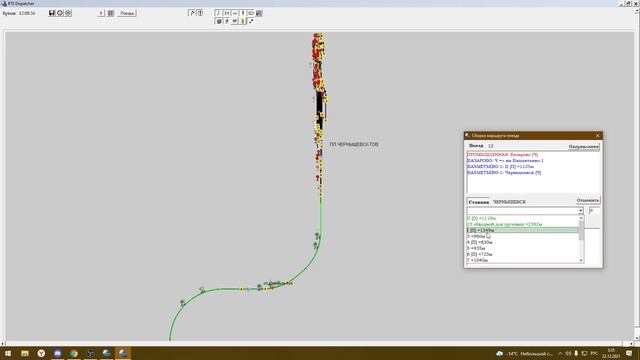This screenshot has width=640, height=360.
Task: Click the Станция tab label in dialog
Action: point(478,202)
